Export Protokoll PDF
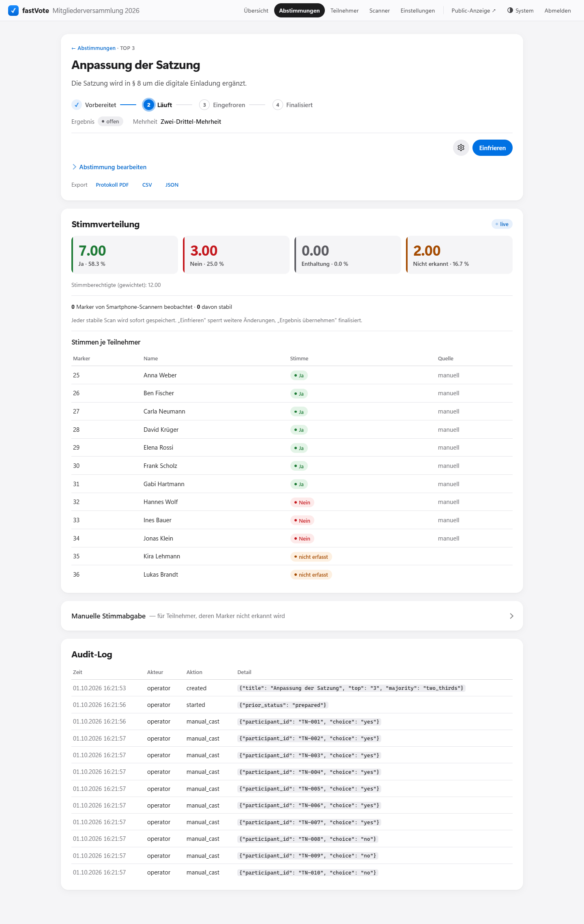Screen dimensions: 584x924 click(112, 185)
